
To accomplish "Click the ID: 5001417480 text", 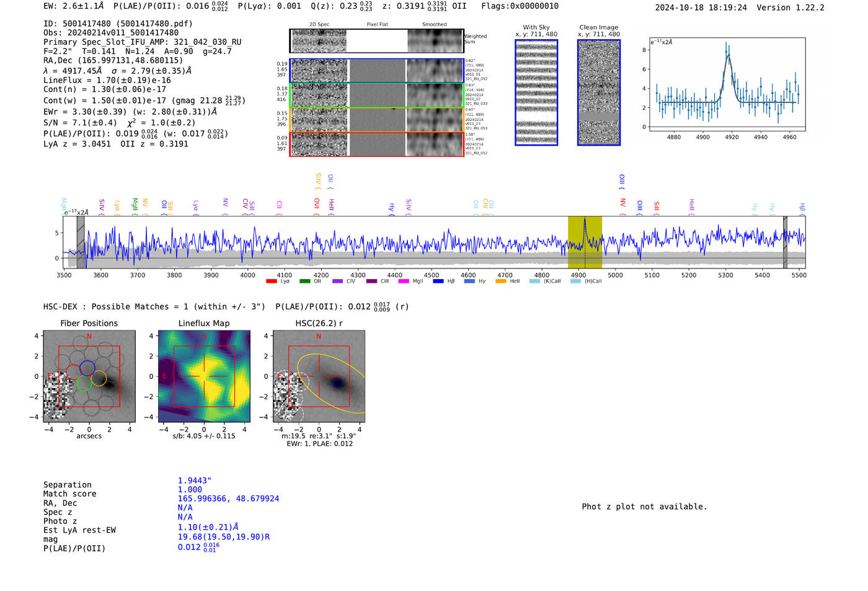I will click(118, 24).
